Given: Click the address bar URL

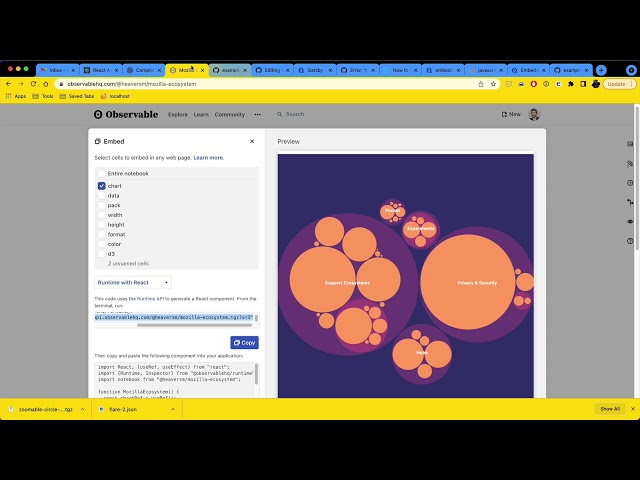Looking at the screenshot, I should [x=131, y=84].
